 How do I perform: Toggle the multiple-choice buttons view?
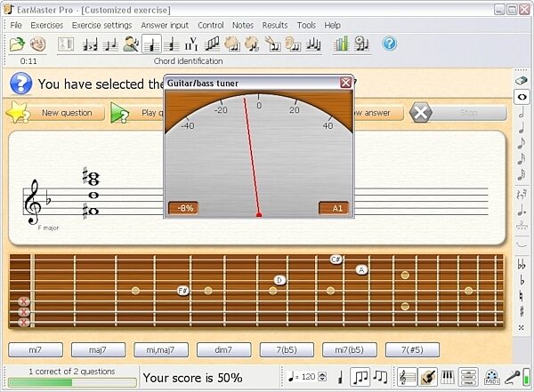pyautogui.click(x=468, y=377)
